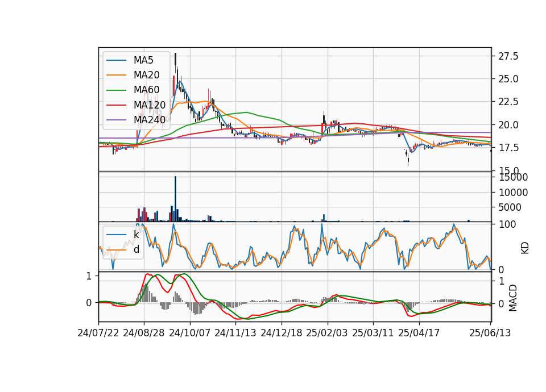Click the MA20 legend label

(x=146, y=75)
